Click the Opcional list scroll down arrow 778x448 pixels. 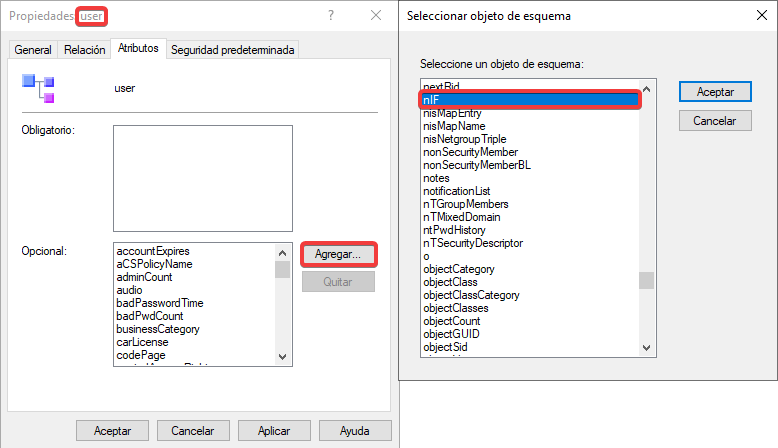[x=283, y=357]
